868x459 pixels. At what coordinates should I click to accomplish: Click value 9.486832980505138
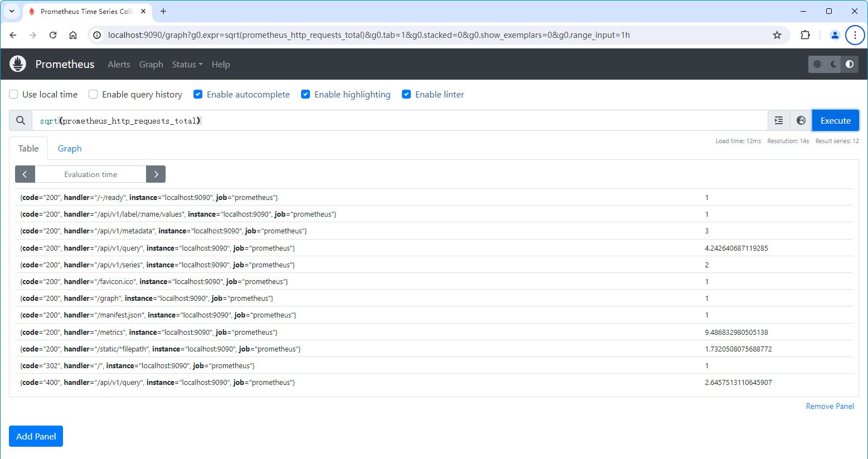[736, 332]
